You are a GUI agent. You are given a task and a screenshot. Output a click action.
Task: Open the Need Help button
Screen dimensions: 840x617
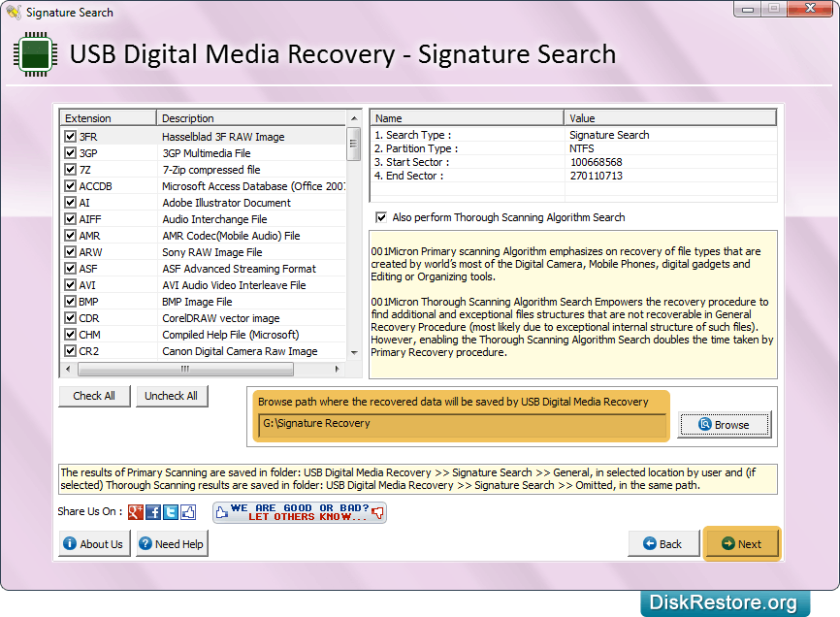point(172,543)
